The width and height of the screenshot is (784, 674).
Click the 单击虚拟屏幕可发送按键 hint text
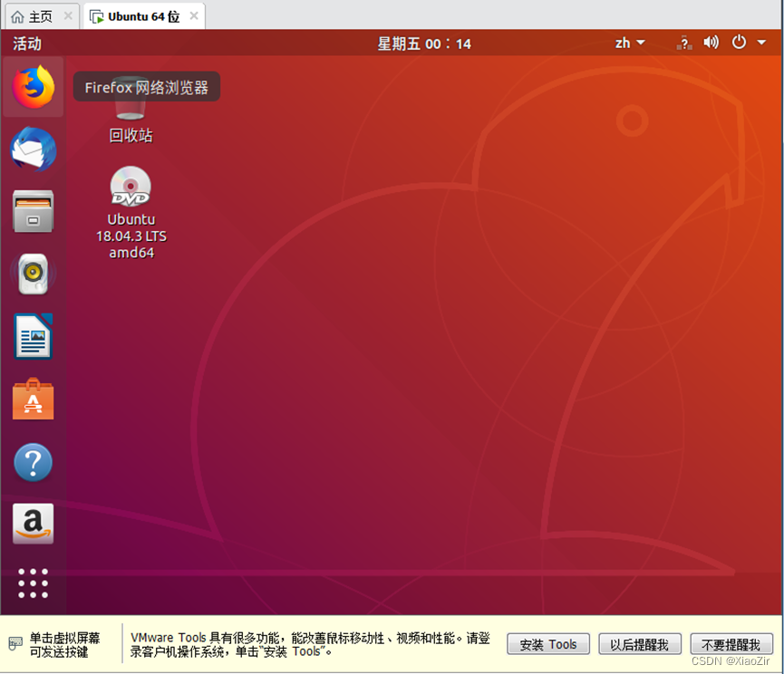pyautogui.click(x=64, y=644)
